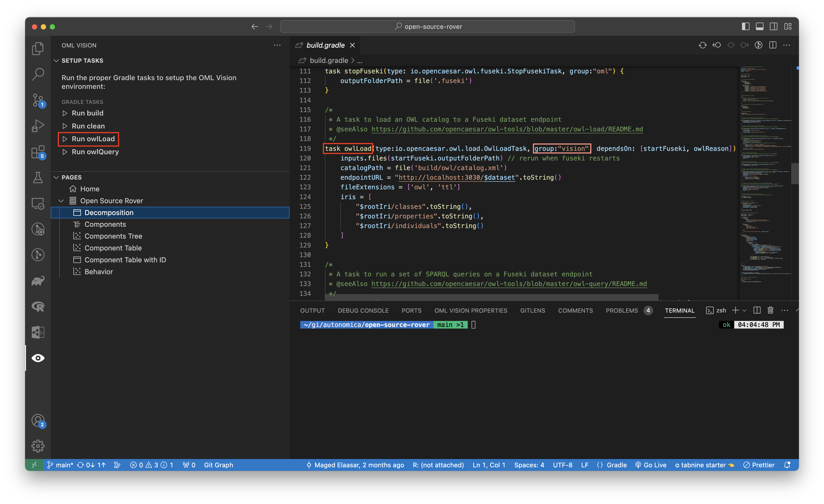Screen dimensions: 824x504
Task: Click the split editor right icon
Action: click(x=772, y=45)
